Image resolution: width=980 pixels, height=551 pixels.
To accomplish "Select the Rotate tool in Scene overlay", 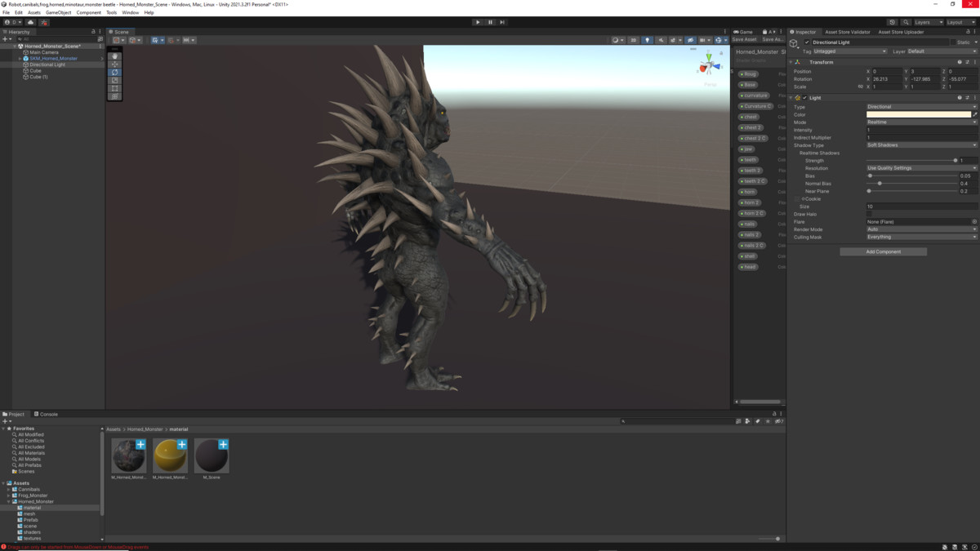I will tap(115, 73).
